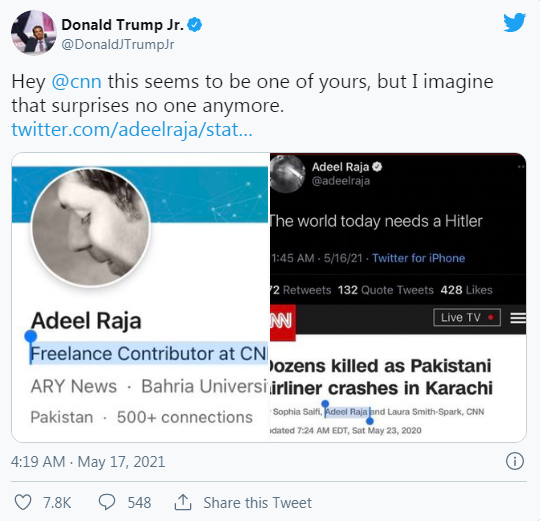Viewport: 540px width, 521px height.
Task: Click the @DonaldJTrumpJr handle
Action: point(117,45)
